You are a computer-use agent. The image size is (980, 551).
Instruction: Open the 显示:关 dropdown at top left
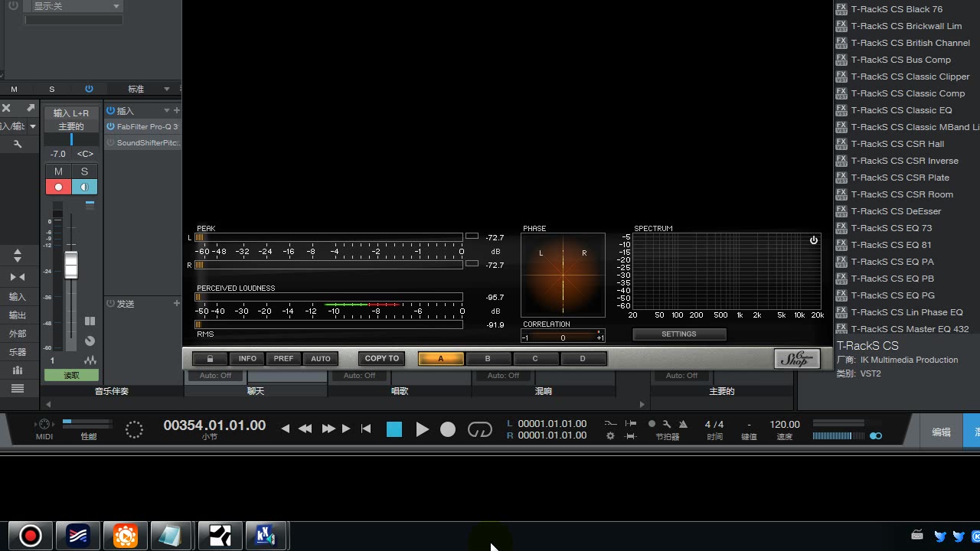coord(74,6)
